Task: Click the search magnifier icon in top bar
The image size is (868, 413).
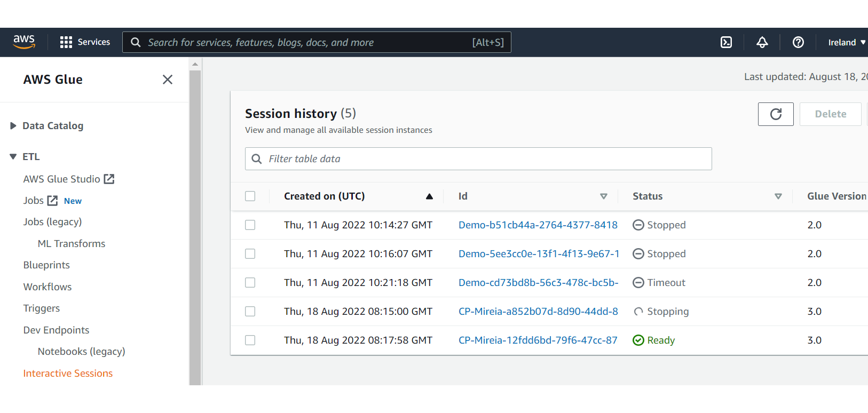Action: pos(136,42)
